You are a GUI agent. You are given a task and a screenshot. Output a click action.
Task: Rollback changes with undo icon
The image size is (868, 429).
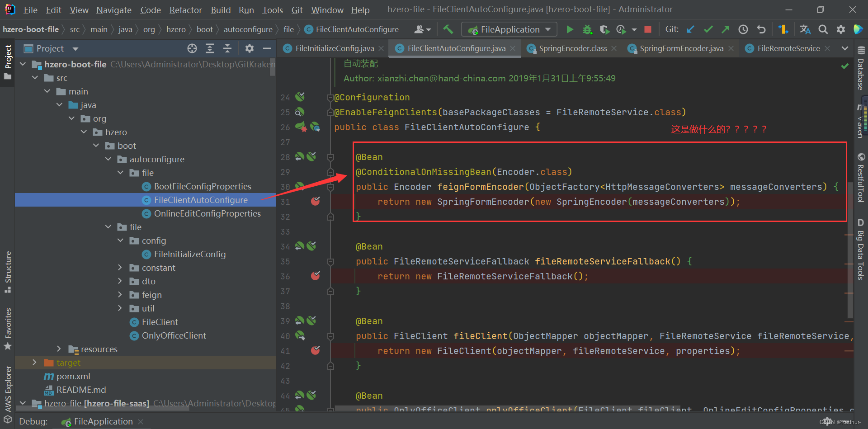point(761,29)
